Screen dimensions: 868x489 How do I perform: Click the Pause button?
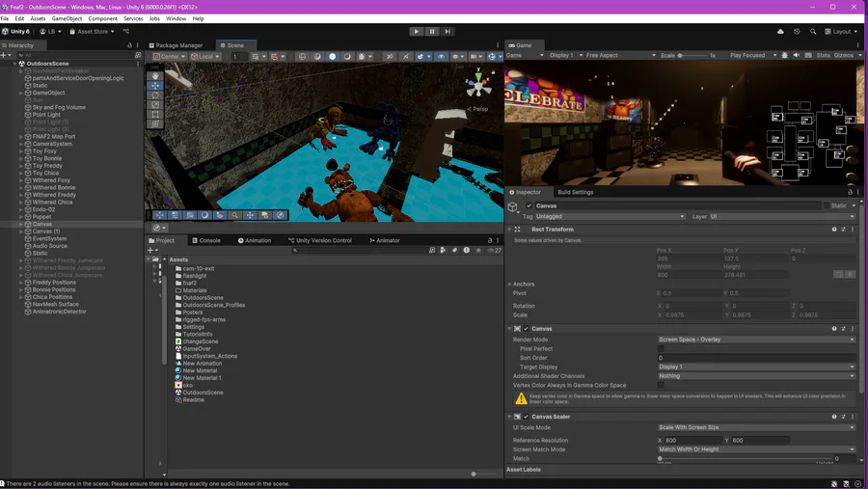(x=432, y=32)
